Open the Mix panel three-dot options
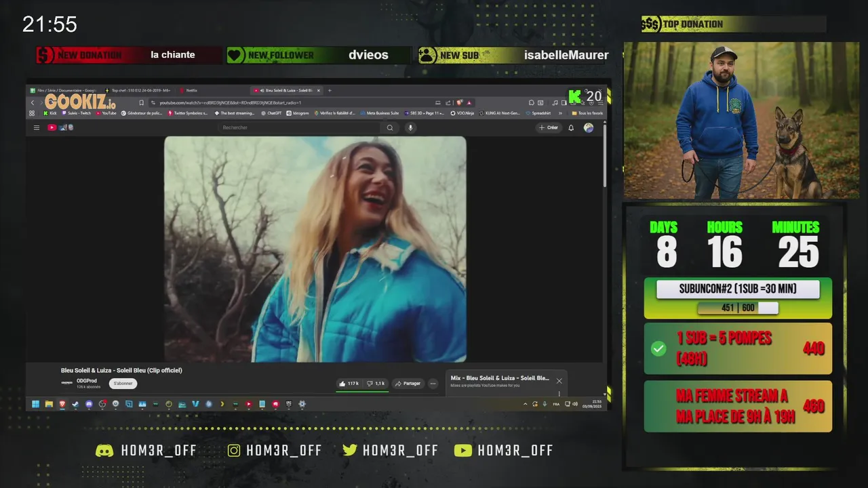868x488 pixels. click(559, 394)
